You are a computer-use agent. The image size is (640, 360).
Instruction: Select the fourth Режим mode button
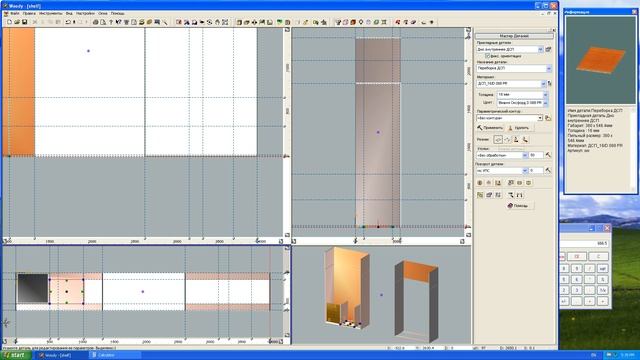[x=525, y=140]
